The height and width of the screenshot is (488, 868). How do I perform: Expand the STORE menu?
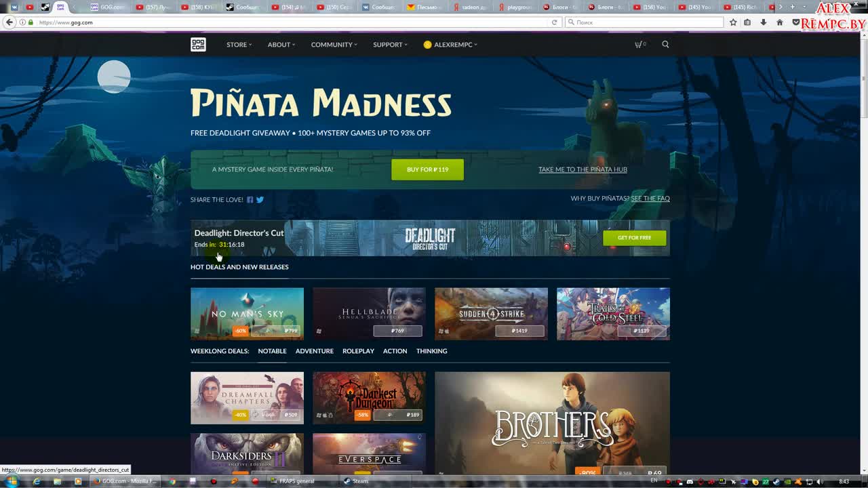(x=239, y=45)
